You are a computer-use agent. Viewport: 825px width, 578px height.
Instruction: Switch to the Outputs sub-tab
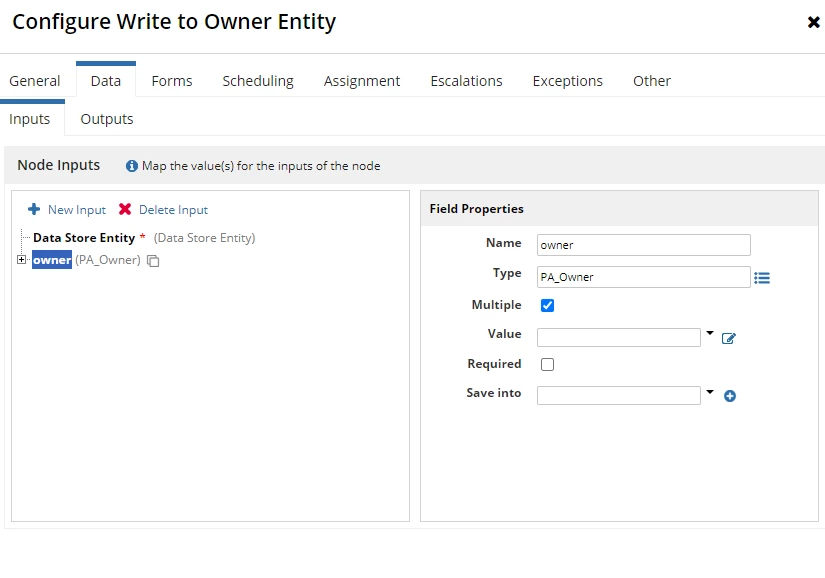click(107, 119)
